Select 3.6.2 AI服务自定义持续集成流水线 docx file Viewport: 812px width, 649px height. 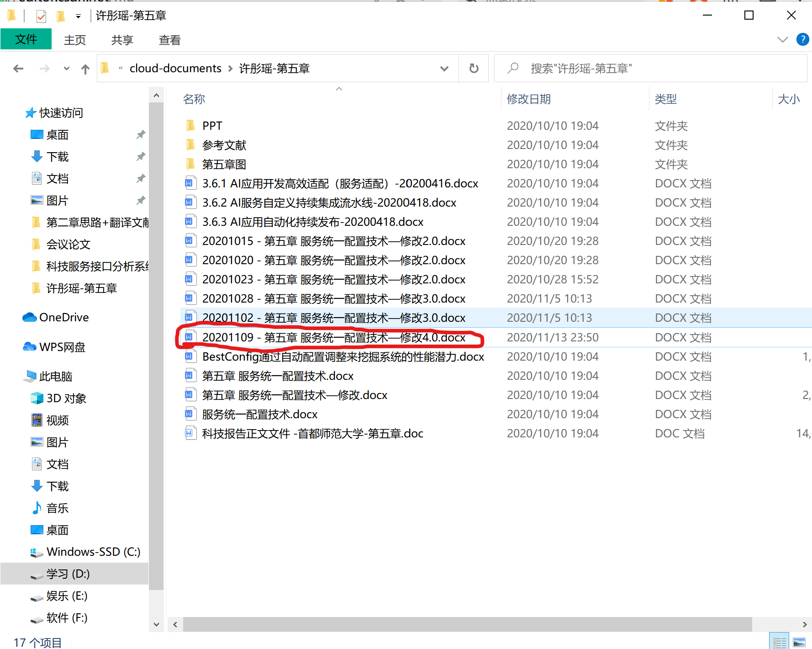[x=329, y=202]
